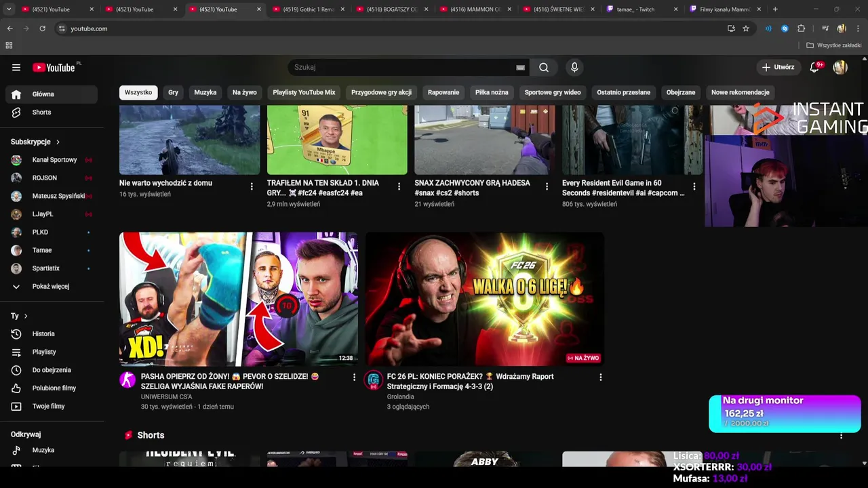Select the Obejrzane chip

coord(681,92)
